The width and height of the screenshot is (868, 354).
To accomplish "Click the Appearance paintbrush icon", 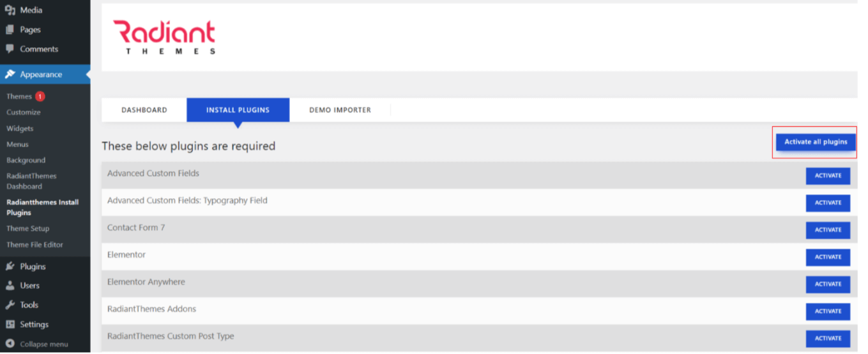I will point(10,74).
